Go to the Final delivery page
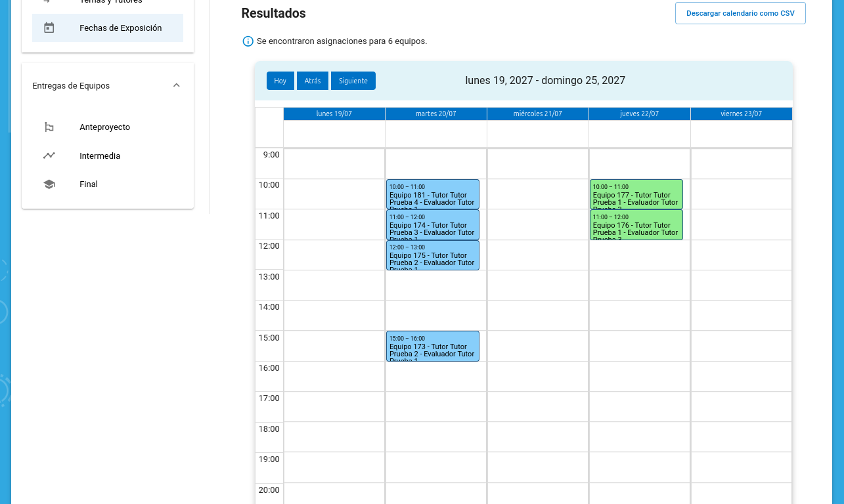844x504 pixels. pyautogui.click(x=89, y=184)
